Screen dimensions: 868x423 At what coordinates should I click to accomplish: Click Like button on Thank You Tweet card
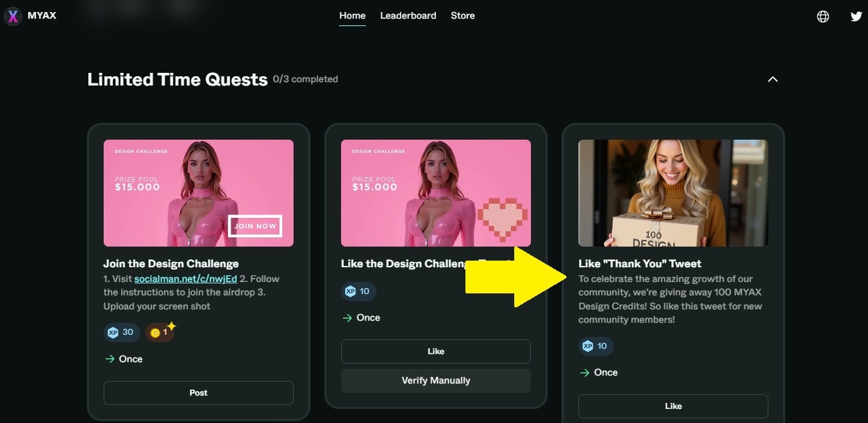(673, 406)
